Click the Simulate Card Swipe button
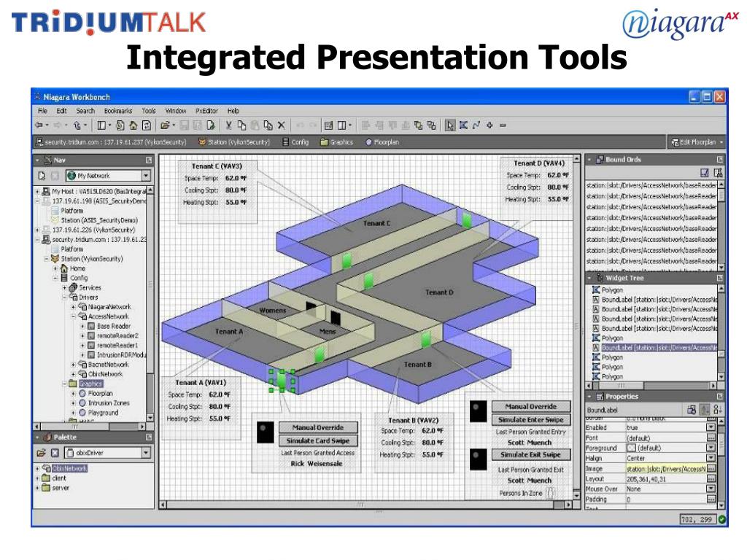The width and height of the screenshot is (747, 560). coord(318,441)
